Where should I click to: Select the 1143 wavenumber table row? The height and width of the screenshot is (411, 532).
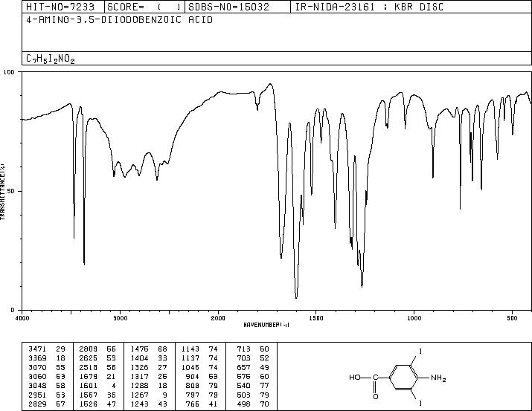[200, 349]
